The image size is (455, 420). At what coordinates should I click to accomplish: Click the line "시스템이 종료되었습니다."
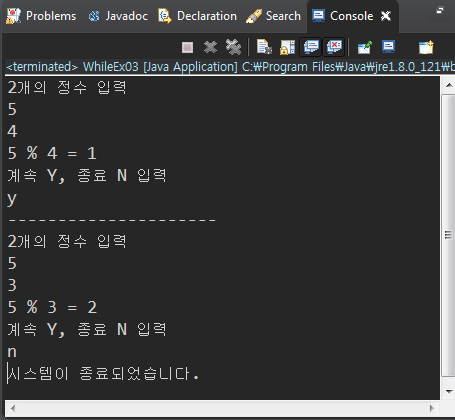(103, 373)
